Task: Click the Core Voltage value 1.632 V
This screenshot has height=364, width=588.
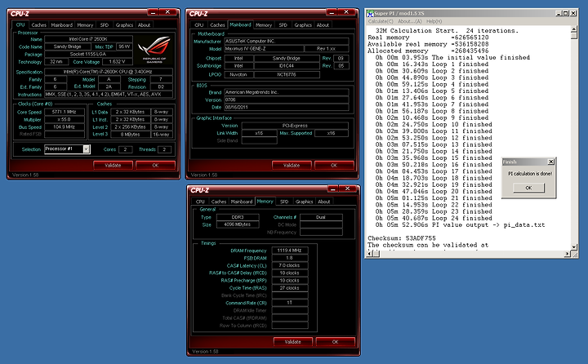Action: tap(118, 62)
